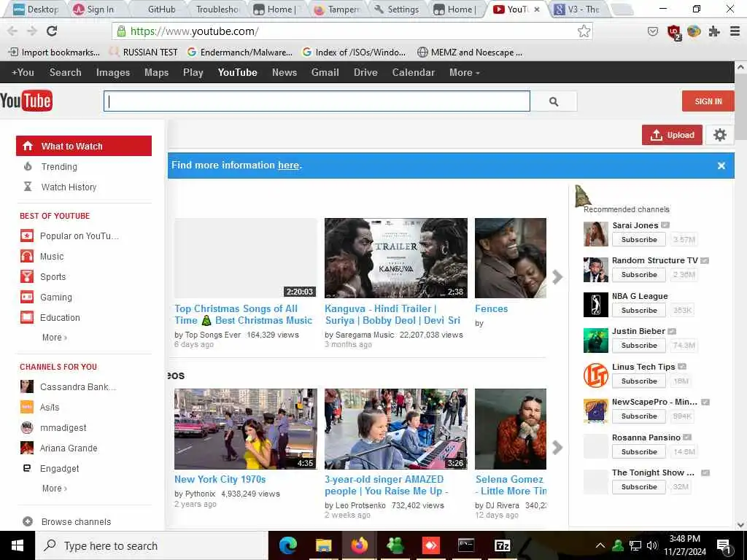This screenshot has width=747, height=560.
Task: Click the Pocket save icon in toolbar
Action: click(653, 31)
